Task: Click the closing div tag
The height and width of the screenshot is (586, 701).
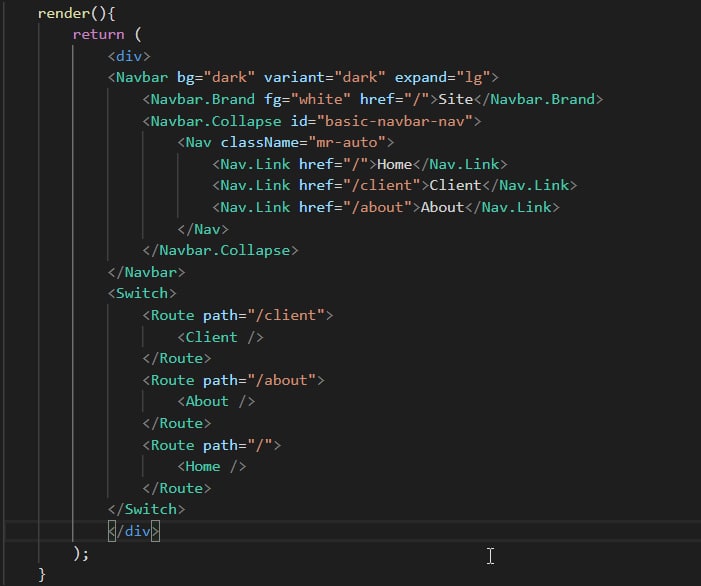Action: 133,531
